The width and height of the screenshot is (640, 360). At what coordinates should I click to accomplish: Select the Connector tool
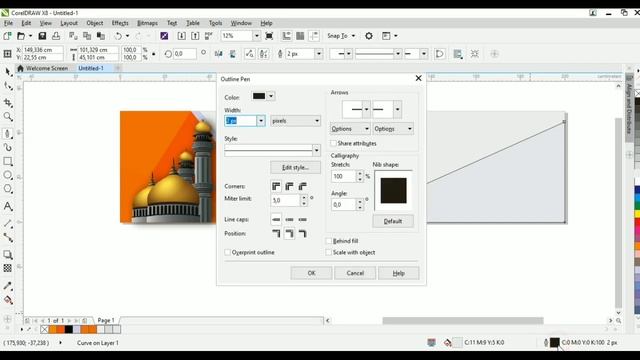point(8,238)
